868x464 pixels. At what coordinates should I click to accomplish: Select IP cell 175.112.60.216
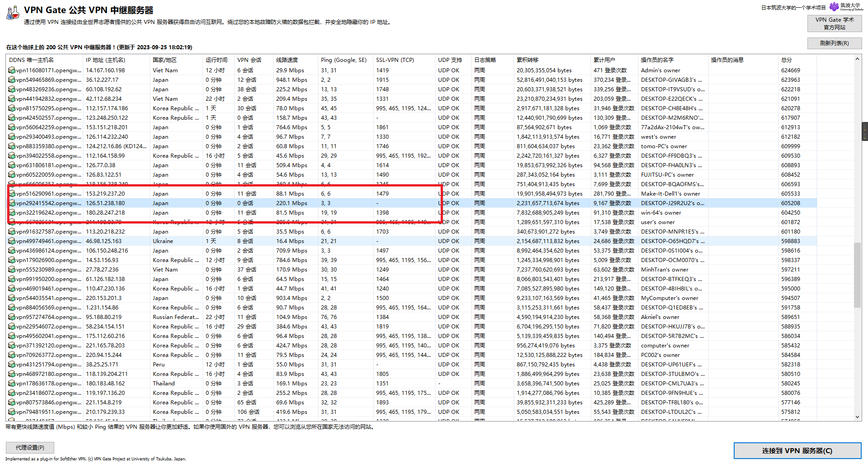point(105,336)
